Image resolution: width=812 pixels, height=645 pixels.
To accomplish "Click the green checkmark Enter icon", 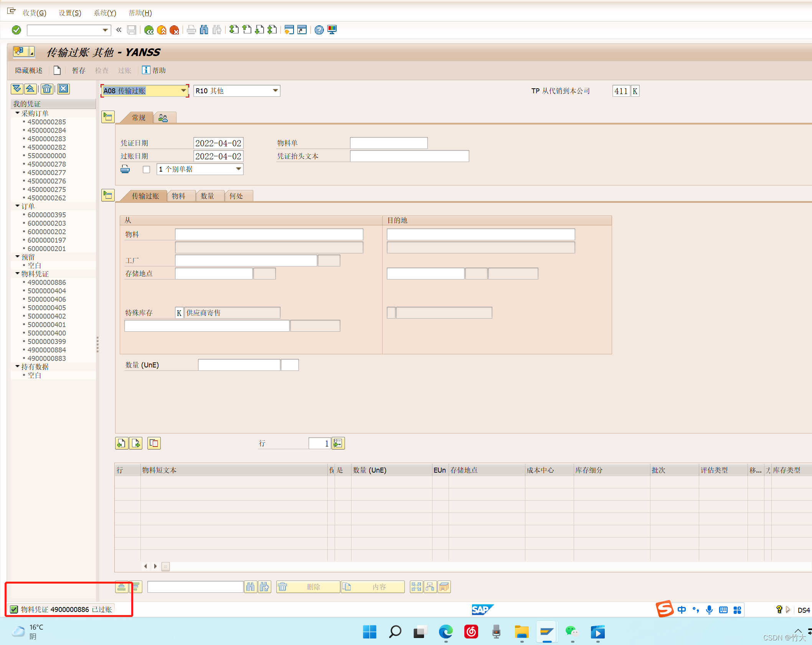I will [17, 30].
